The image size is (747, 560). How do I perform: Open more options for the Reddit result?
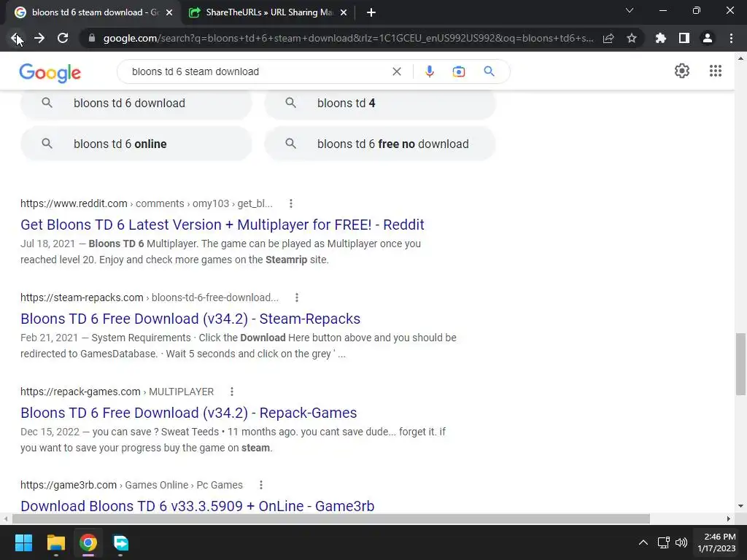[290, 204]
